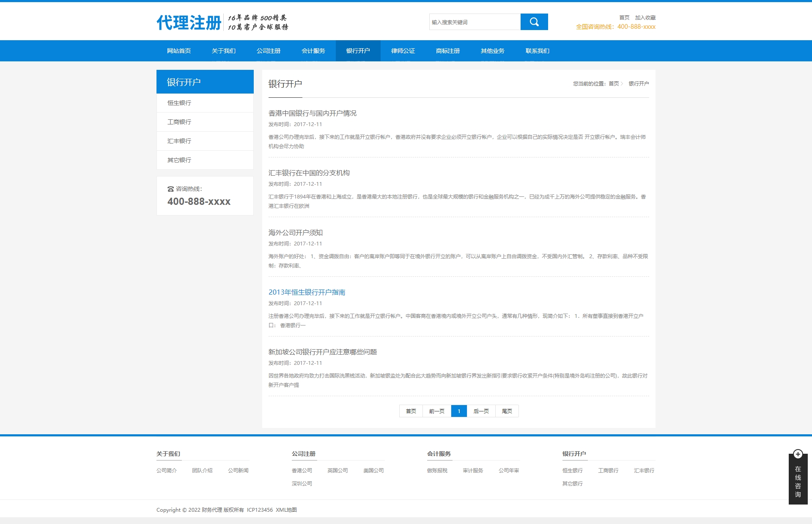Click the magnifier search button
The image size is (812, 524).
(x=534, y=22)
